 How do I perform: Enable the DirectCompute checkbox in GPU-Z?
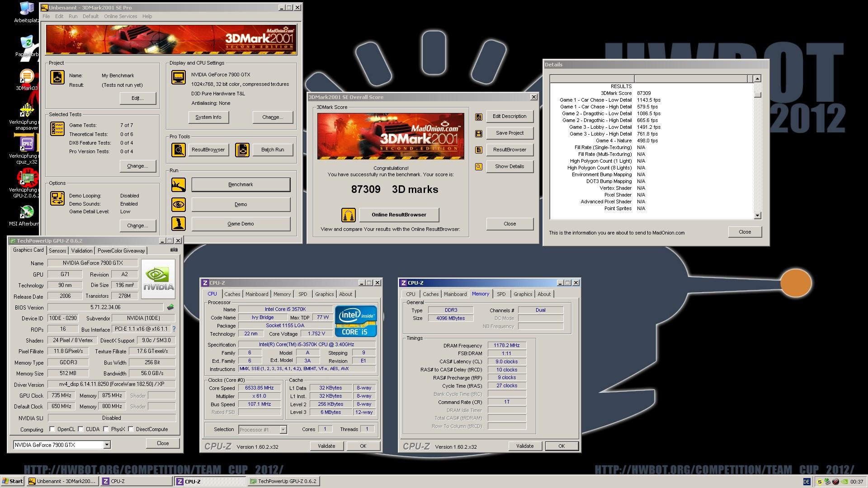pyautogui.click(x=131, y=429)
